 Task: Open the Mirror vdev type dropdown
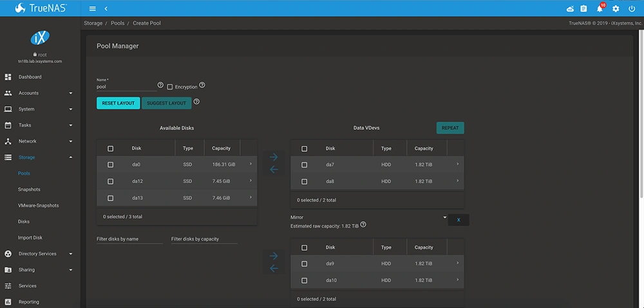pos(368,217)
